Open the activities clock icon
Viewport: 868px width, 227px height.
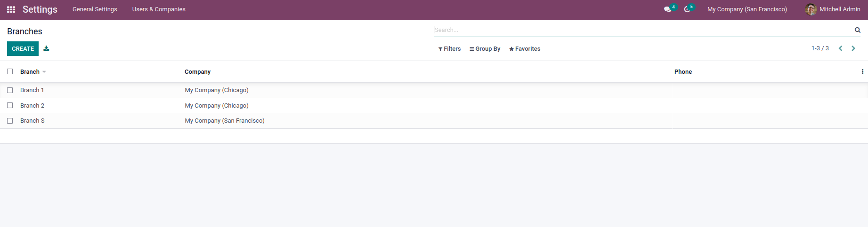687,9
